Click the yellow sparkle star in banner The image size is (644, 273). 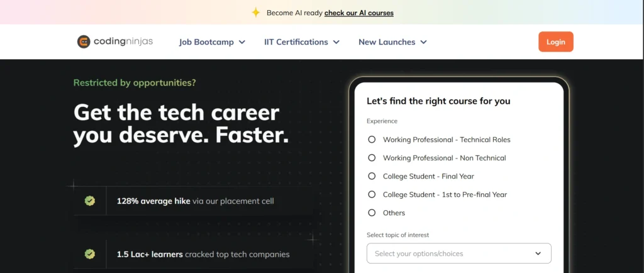point(256,13)
